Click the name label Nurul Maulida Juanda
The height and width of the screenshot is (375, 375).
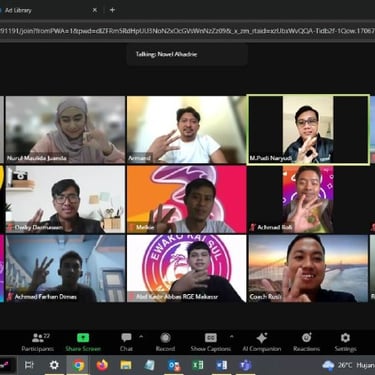pos(37,158)
